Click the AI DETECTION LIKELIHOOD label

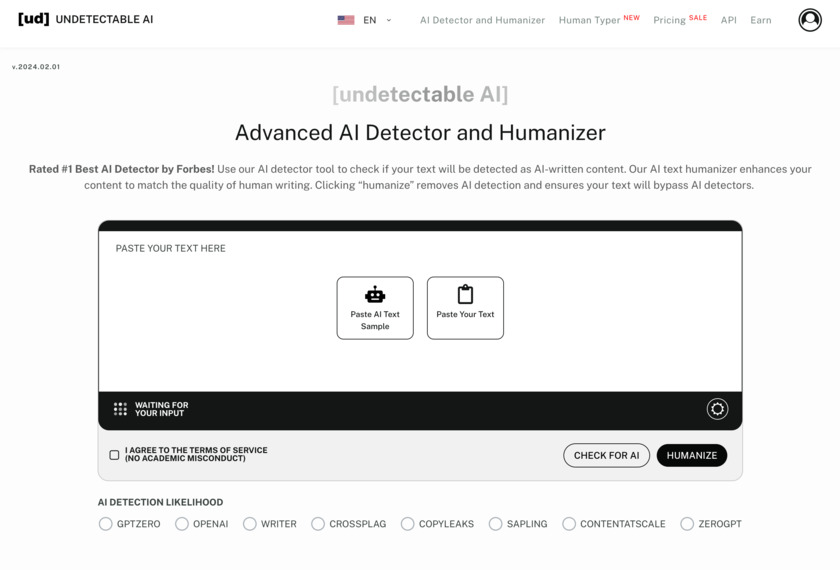coord(160,502)
